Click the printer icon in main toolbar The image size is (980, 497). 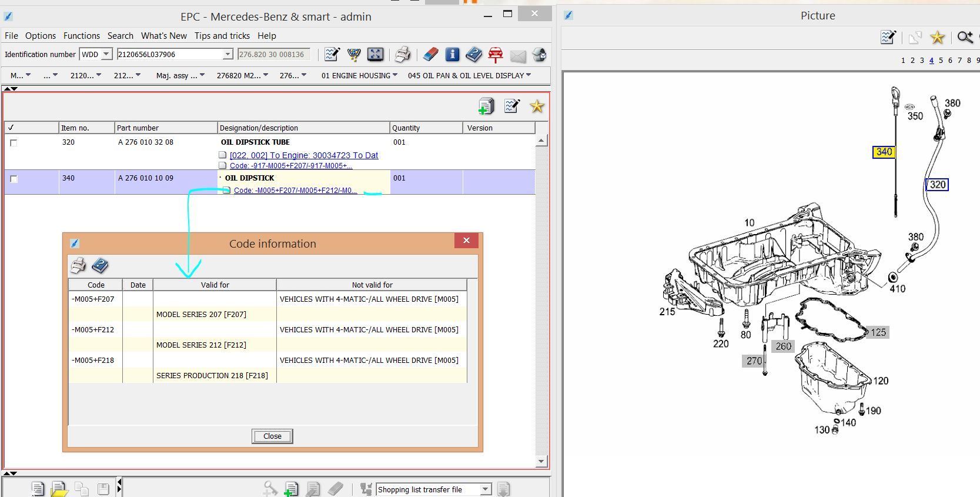tap(403, 55)
